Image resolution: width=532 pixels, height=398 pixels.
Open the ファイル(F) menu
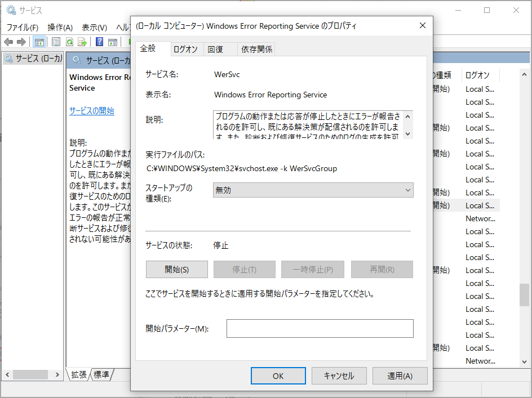coord(23,28)
